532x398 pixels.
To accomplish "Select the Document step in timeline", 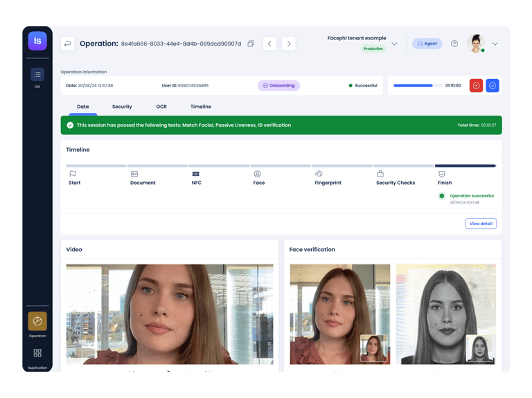I will [x=143, y=179].
